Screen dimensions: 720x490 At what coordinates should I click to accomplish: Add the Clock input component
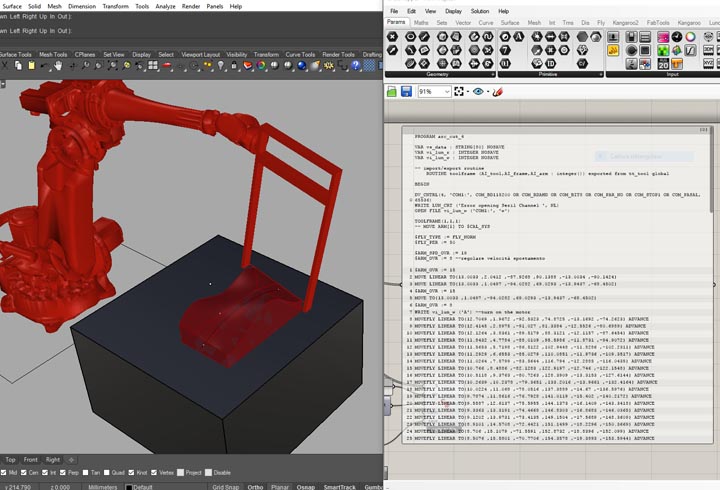(x=676, y=37)
